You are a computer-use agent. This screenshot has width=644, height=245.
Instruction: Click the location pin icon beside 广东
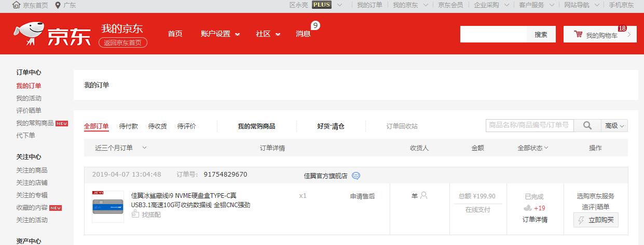tap(58, 5)
